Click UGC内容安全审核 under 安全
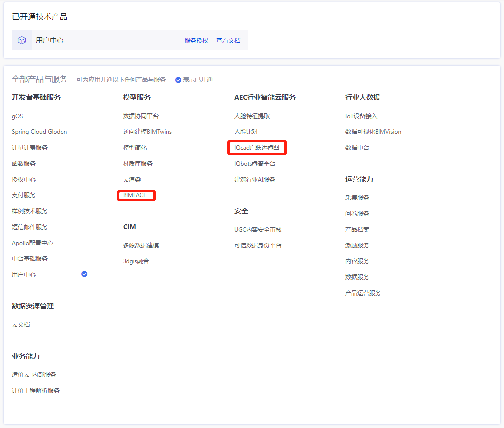The height and width of the screenshot is (428, 504). 258,230
